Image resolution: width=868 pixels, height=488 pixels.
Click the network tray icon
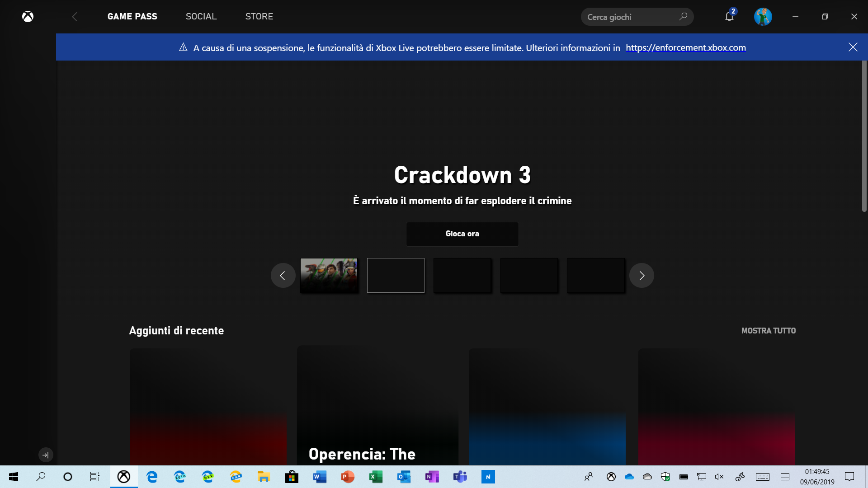coord(702,477)
